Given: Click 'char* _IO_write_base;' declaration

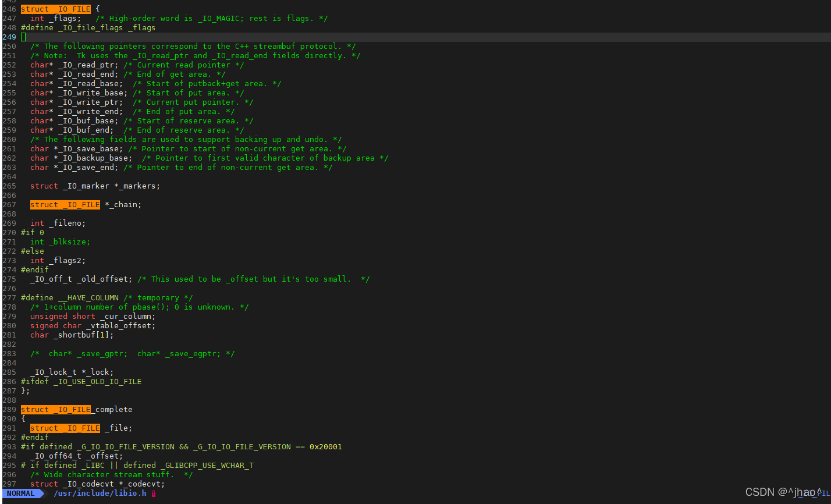Looking at the screenshot, I should (79, 93).
